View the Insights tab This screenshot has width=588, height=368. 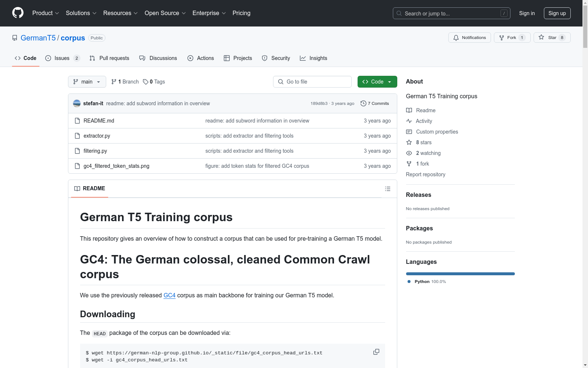click(x=313, y=58)
